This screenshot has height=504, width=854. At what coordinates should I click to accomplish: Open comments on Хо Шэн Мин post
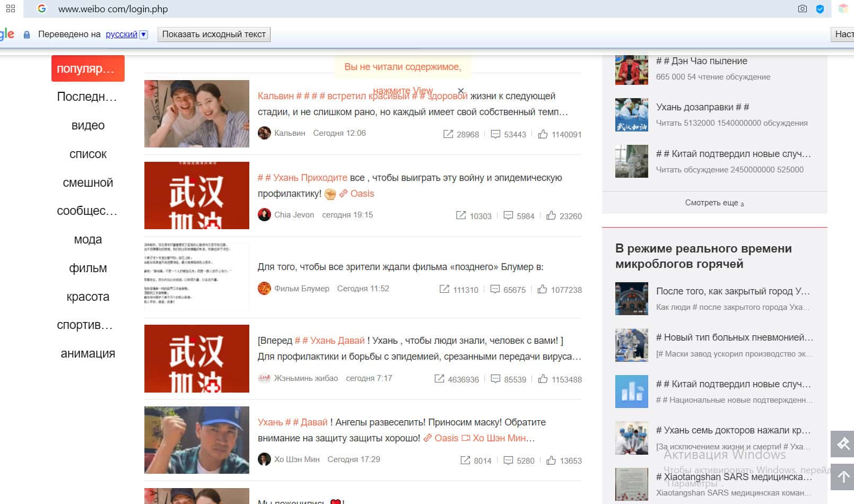click(508, 460)
